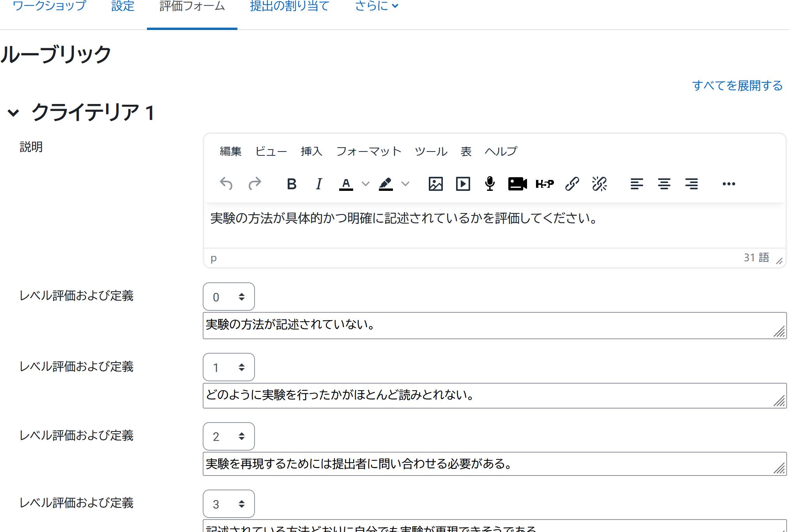Apply background highlight color
This screenshot has height=532, width=789.
pyautogui.click(x=386, y=183)
